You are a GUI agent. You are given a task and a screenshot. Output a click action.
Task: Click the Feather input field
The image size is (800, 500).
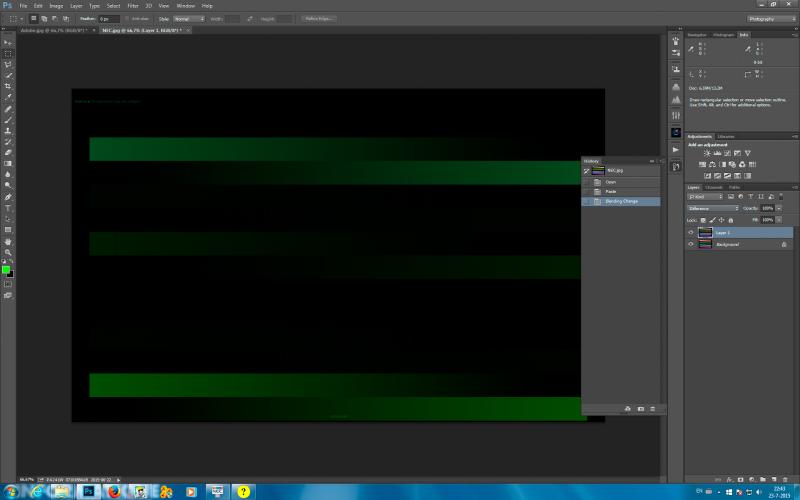[x=109, y=19]
